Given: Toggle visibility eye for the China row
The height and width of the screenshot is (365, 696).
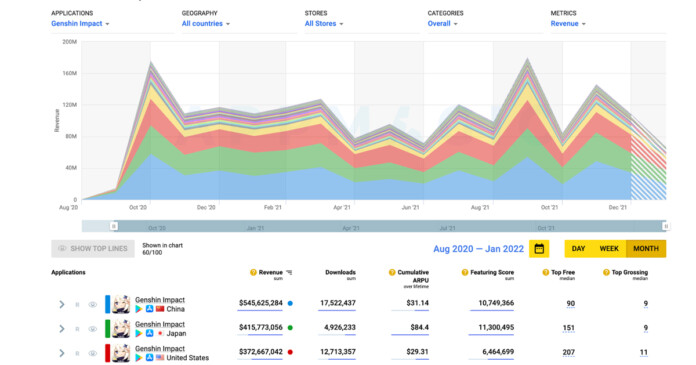Looking at the screenshot, I should (92, 305).
